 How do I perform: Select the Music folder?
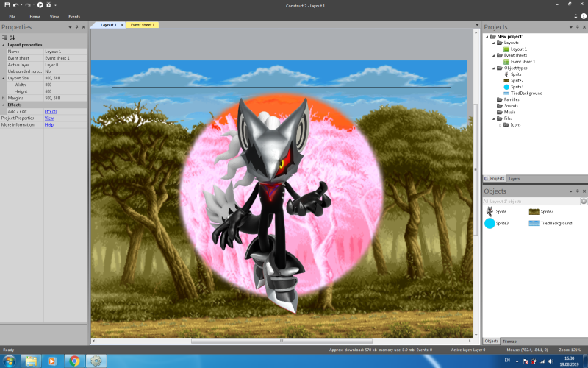506,113
